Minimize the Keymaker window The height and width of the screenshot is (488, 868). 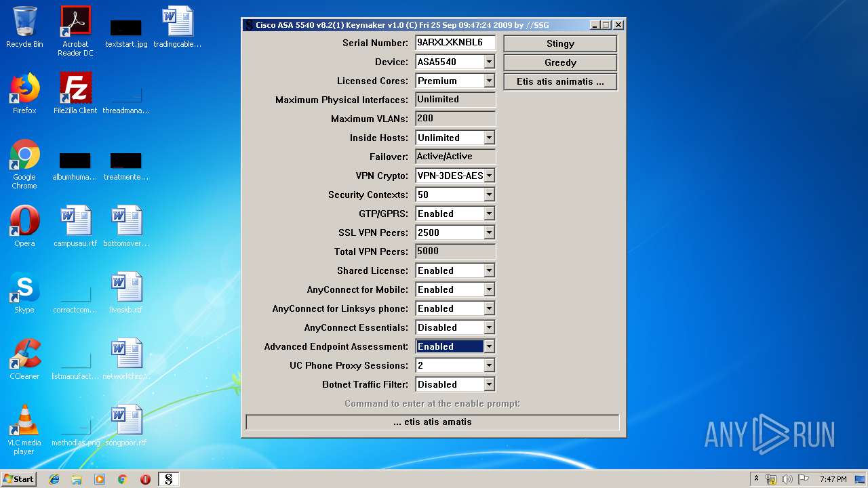pyautogui.click(x=595, y=25)
